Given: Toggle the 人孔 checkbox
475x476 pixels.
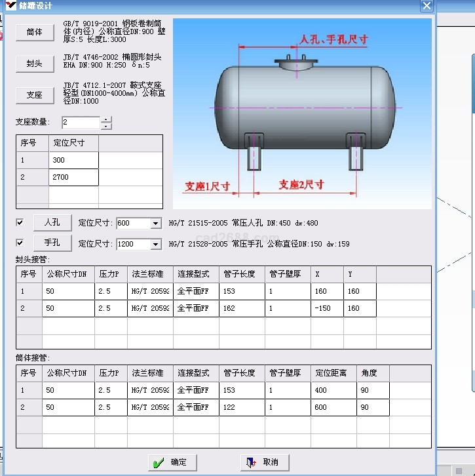Looking at the screenshot, I should coord(20,223).
